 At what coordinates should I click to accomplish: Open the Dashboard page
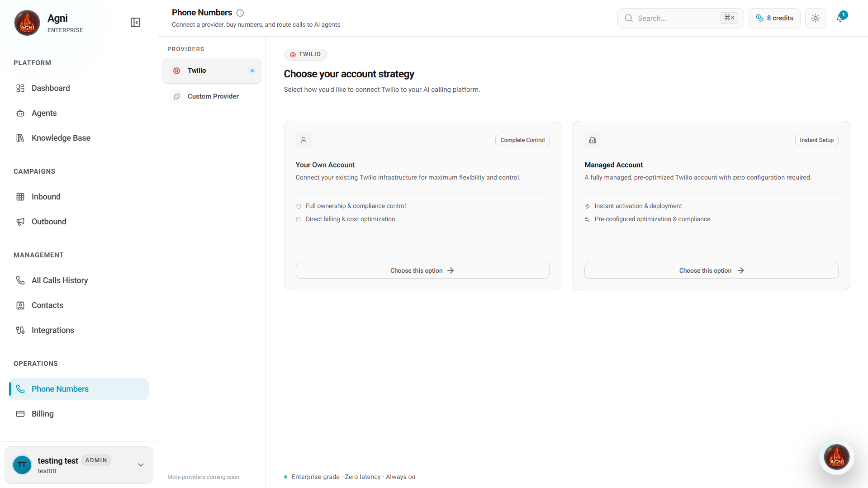(x=79, y=88)
